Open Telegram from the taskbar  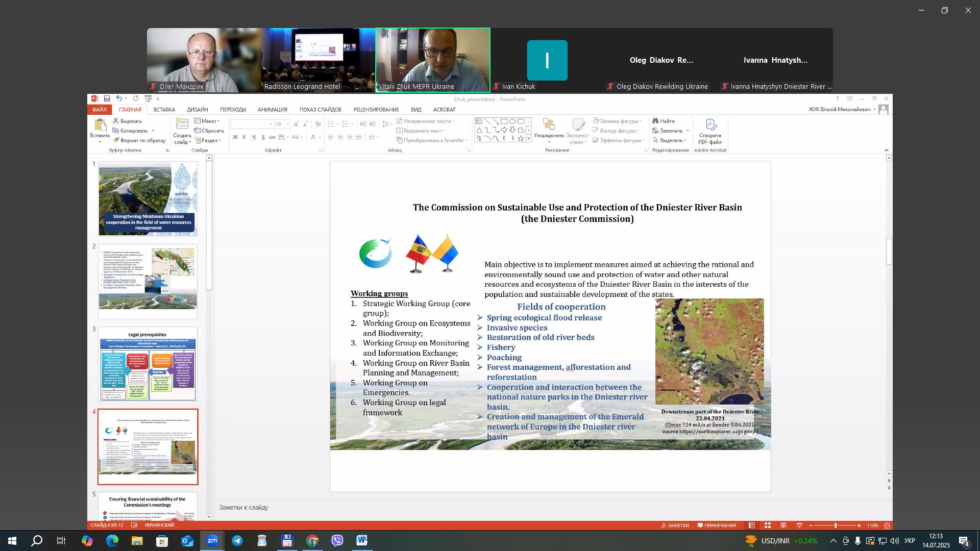click(x=237, y=541)
